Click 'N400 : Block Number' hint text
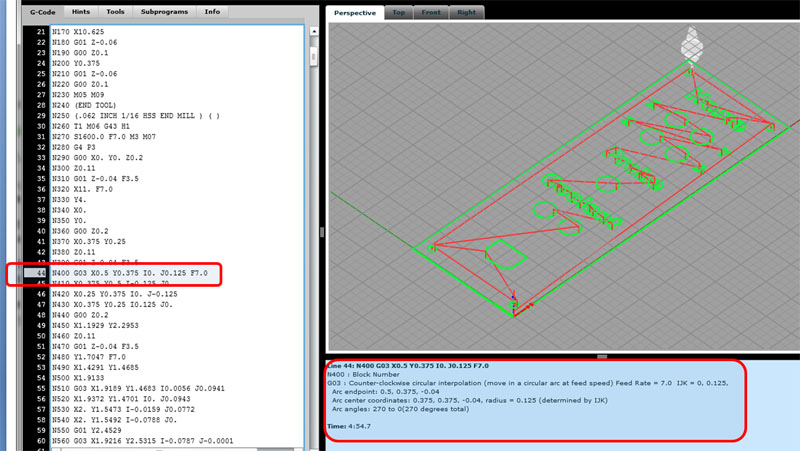Image resolution: width=800 pixels, height=451 pixels. (x=363, y=374)
